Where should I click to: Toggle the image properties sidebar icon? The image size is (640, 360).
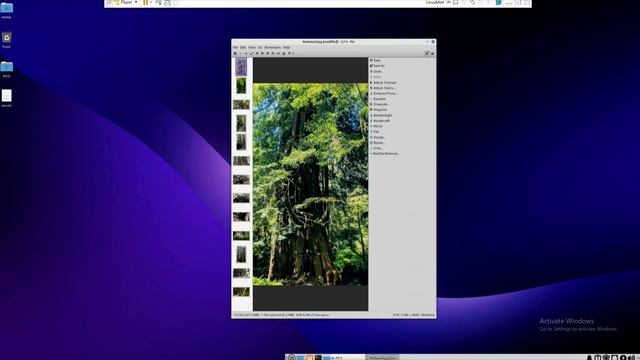pyautogui.click(x=432, y=53)
